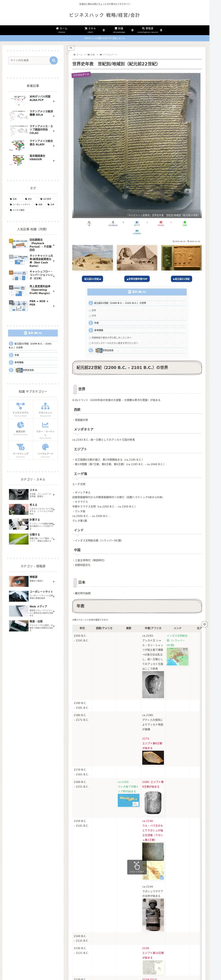Click the sidebar search magnifier button
221x980 pixels.
(53, 60)
